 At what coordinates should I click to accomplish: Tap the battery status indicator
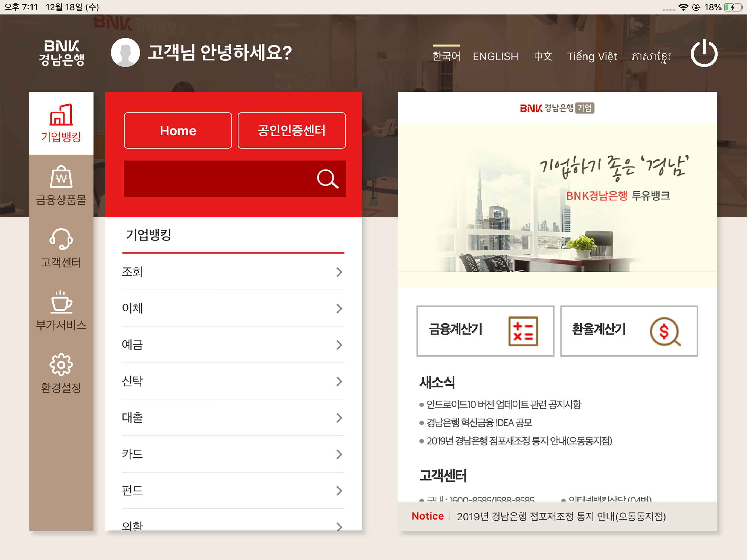(x=734, y=7)
